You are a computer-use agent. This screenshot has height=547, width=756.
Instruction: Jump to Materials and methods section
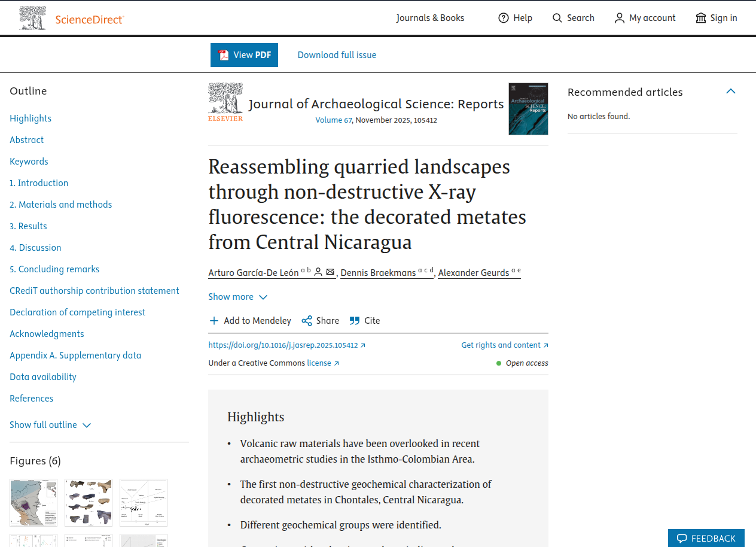pyautogui.click(x=60, y=205)
